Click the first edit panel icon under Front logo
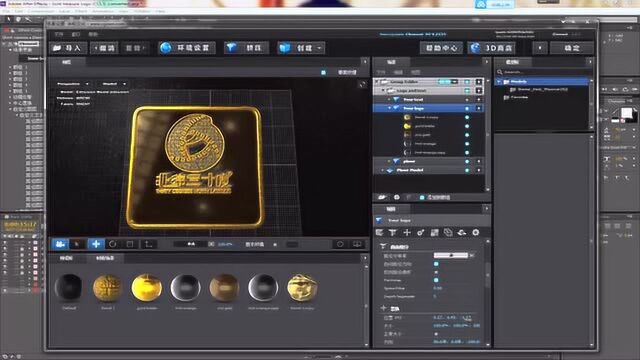This screenshot has height=360, width=640. (380, 232)
